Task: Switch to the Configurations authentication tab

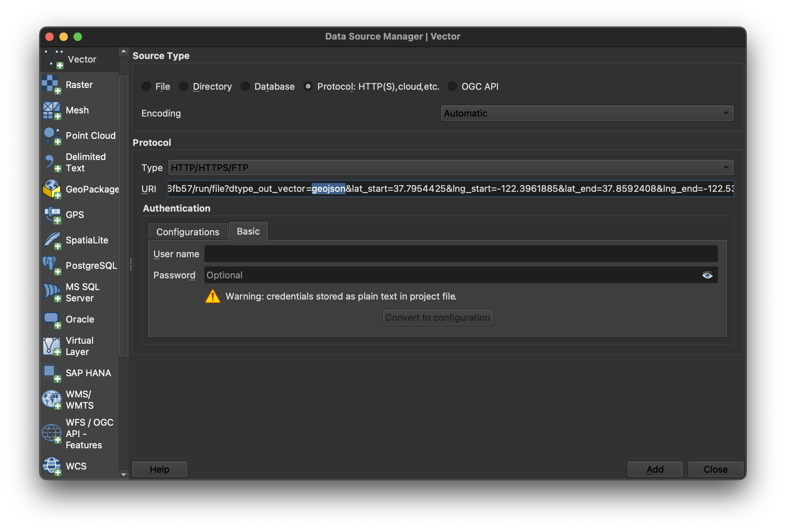Action: [188, 232]
